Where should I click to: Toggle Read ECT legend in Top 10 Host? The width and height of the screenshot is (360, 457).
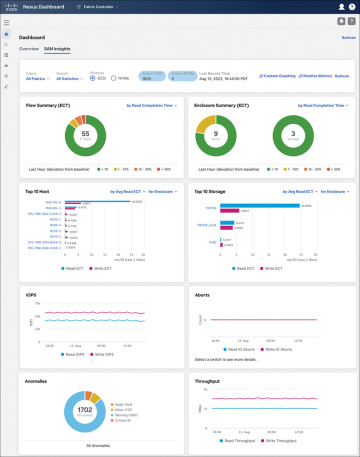click(72, 268)
